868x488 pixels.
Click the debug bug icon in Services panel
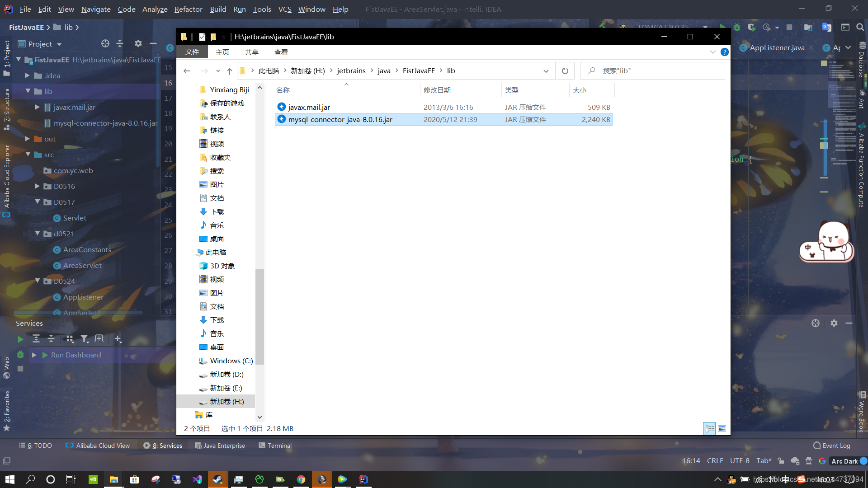[20, 355]
